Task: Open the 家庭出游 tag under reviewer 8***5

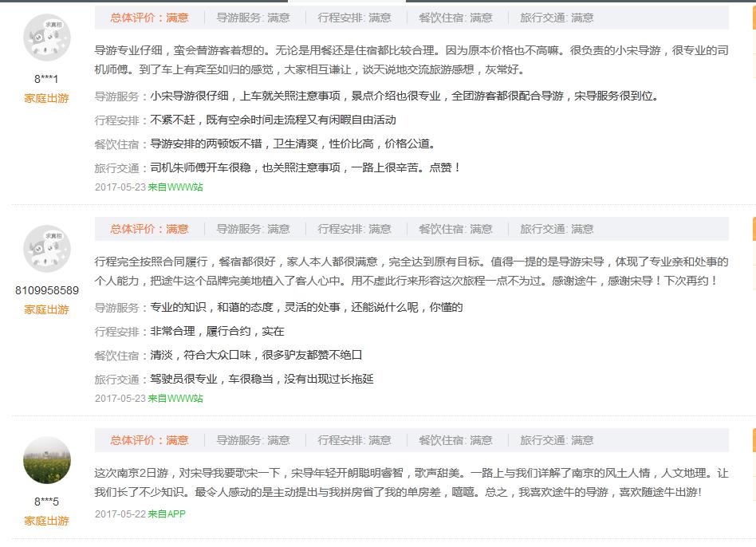Action: pyautogui.click(x=46, y=521)
